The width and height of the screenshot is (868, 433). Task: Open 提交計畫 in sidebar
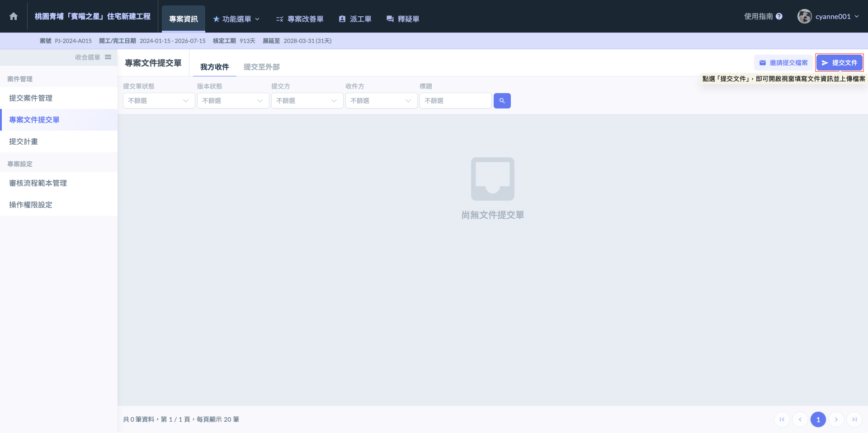(59, 141)
